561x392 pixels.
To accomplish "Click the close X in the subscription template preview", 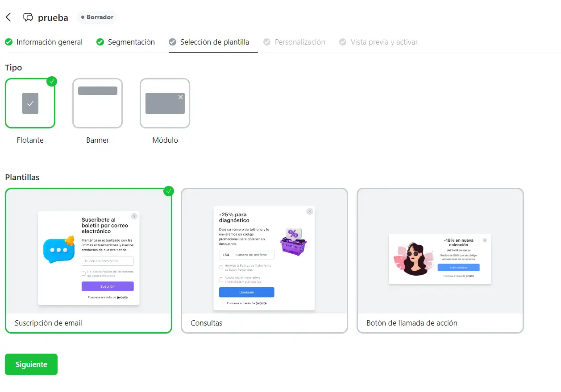I will (134, 216).
